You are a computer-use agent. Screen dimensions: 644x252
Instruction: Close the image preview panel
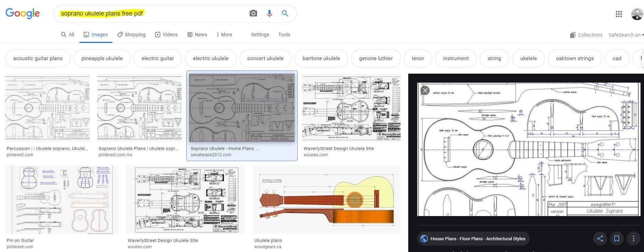(425, 91)
